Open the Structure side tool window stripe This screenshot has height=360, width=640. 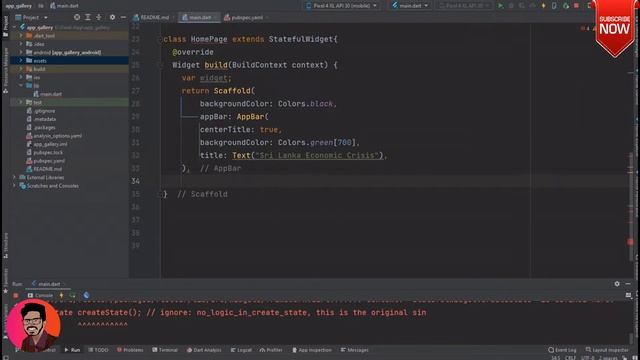(5, 246)
